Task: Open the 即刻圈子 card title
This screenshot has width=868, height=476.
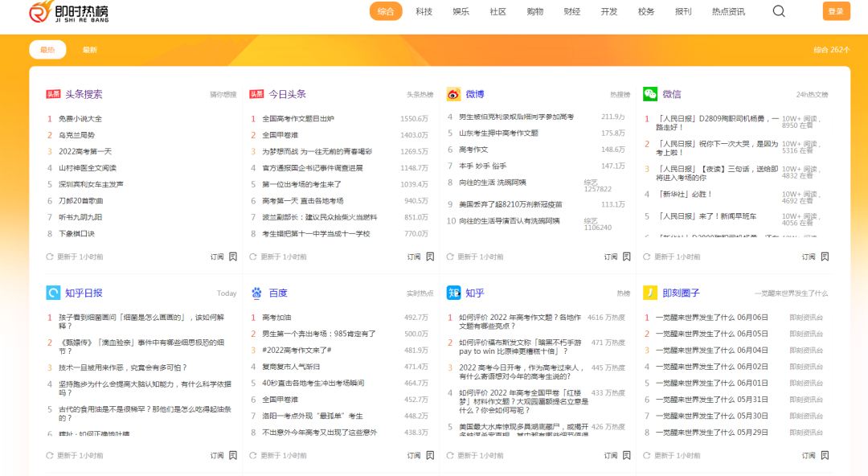Action: click(681, 293)
